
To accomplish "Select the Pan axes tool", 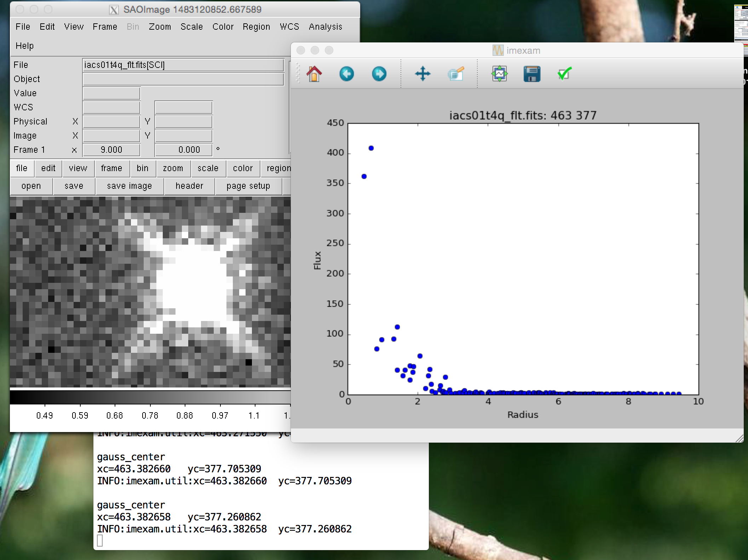I will [x=422, y=74].
